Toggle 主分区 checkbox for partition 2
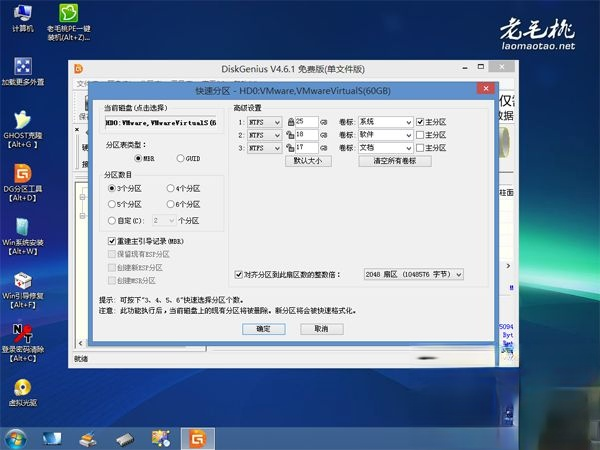This screenshot has height=450, width=600. [x=420, y=135]
